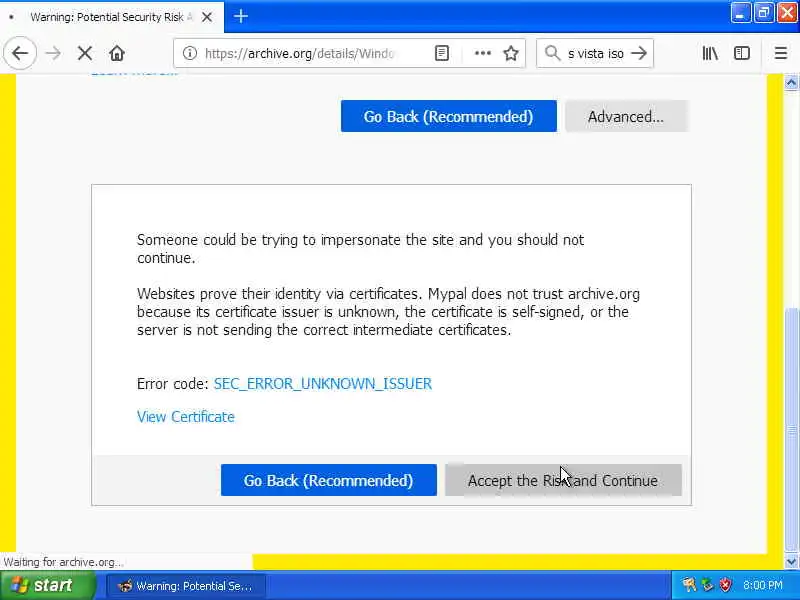This screenshot has height=600, width=800.
Task: Open the Windows start button
Action: tap(47, 585)
